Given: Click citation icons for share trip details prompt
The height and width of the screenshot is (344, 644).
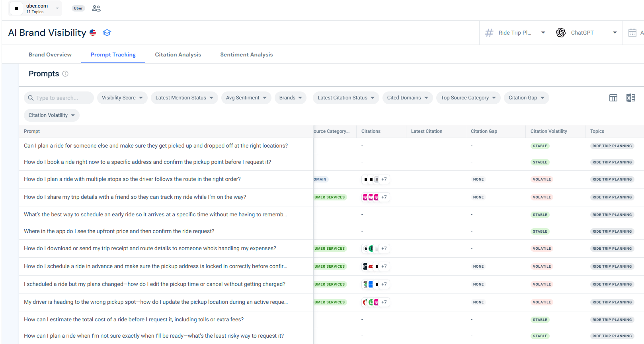Looking at the screenshot, I should (x=375, y=197).
